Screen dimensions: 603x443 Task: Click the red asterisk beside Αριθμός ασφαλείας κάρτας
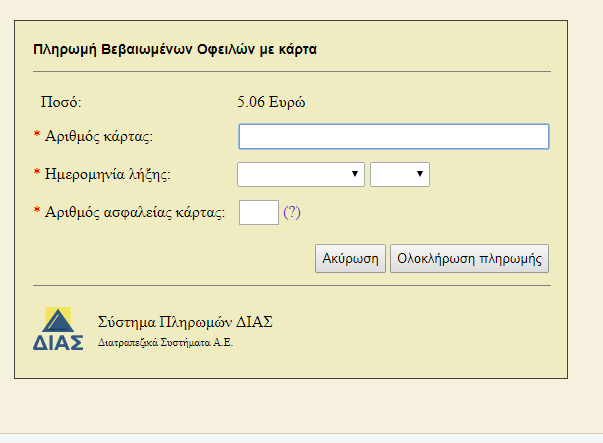pos(37,210)
